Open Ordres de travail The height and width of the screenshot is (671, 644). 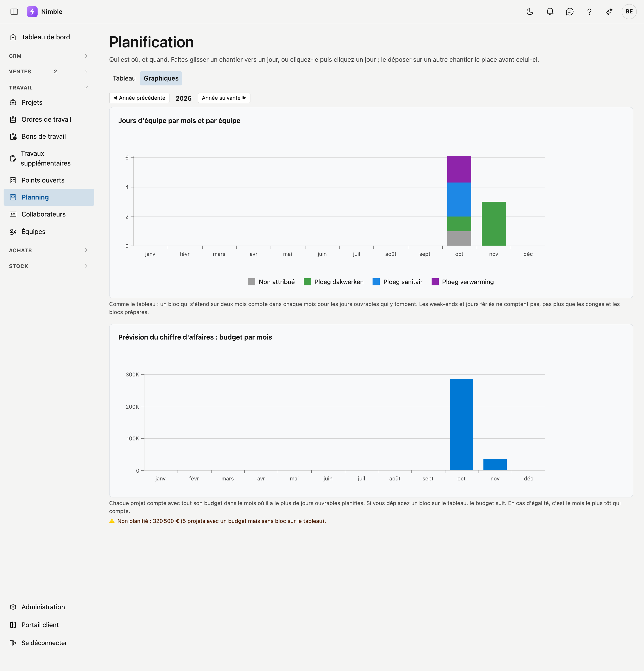click(x=49, y=119)
